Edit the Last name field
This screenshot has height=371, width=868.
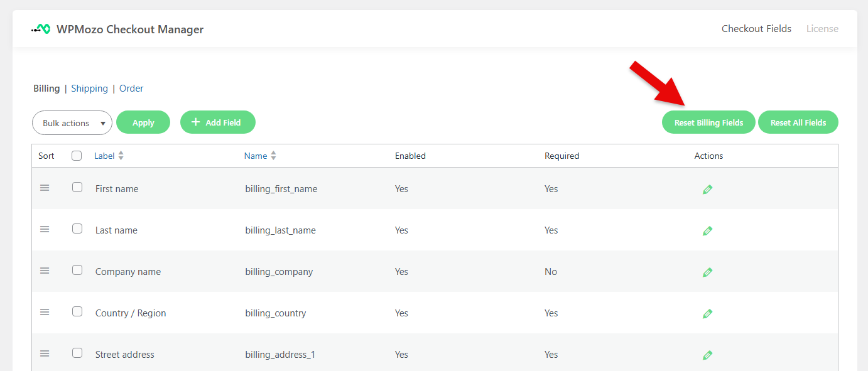tap(707, 231)
